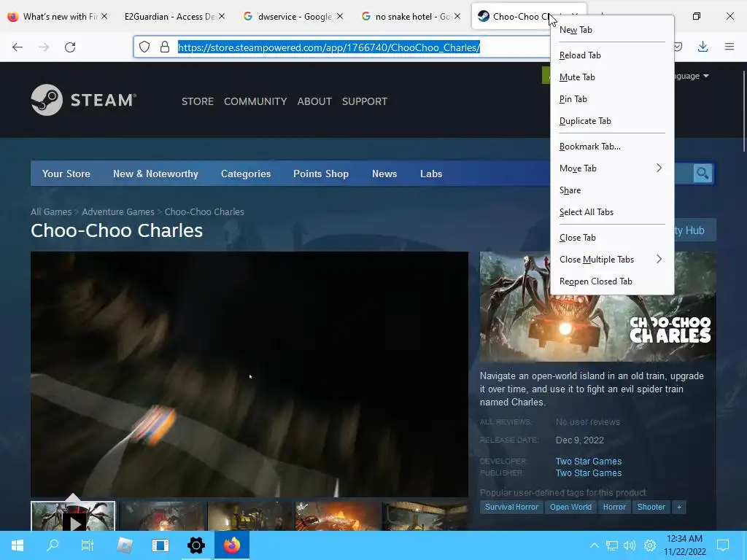Close the no snake hotel tab
Screen dimensions: 747x560
(457, 16)
